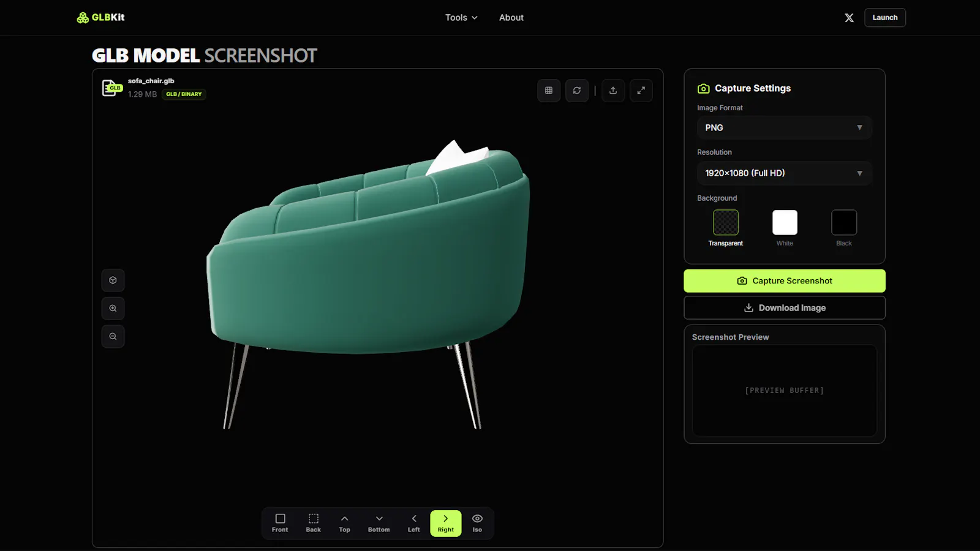Select the Transparent background swatch

pyautogui.click(x=726, y=222)
